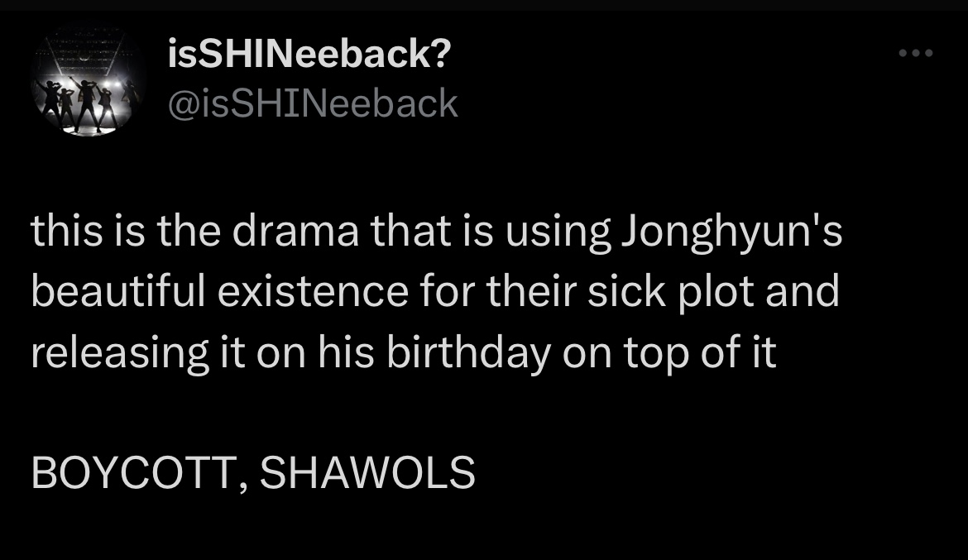This screenshot has height=560, width=968.
Task: Open the "isSHINeeback?" display name
Action: (x=309, y=54)
